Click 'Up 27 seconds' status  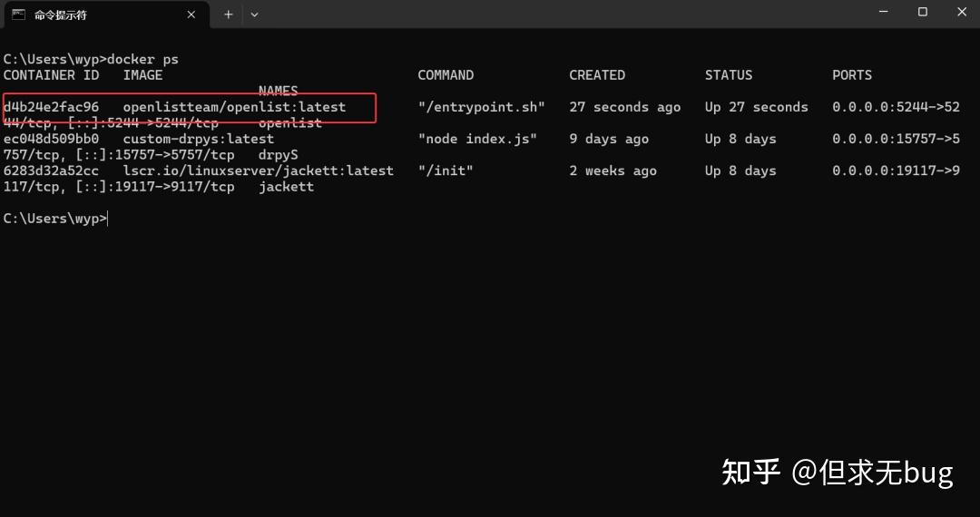click(x=756, y=107)
